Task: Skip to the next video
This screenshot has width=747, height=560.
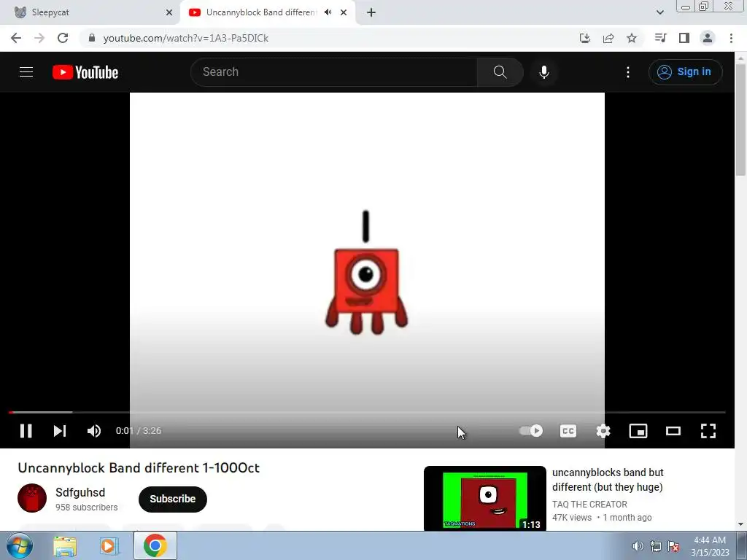Action: pyautogui.click(x=60, y=431)
